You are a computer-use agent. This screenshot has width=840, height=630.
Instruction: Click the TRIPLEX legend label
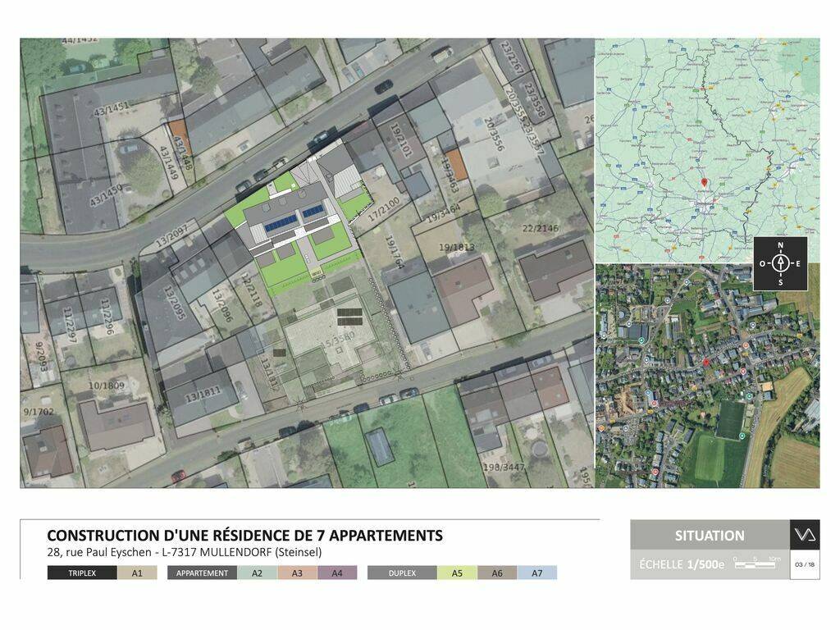pos(82,573)
